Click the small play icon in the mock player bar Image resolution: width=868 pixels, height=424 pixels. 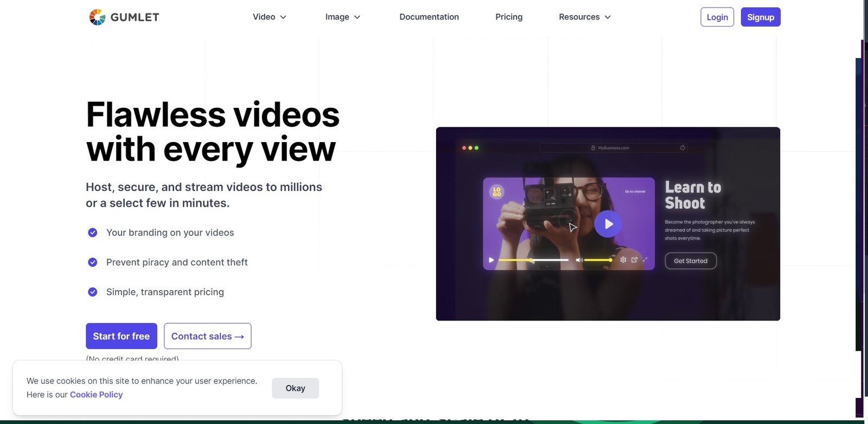491,260
